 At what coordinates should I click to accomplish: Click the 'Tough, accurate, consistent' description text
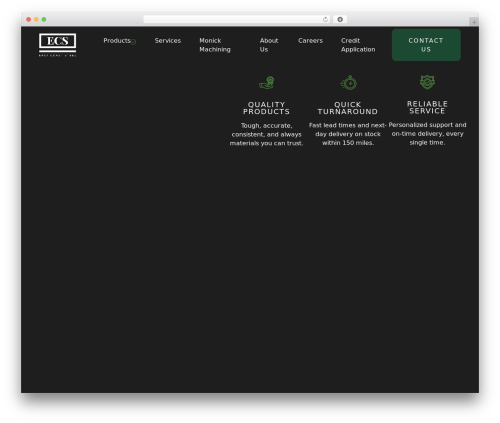(x=266, y=134)
